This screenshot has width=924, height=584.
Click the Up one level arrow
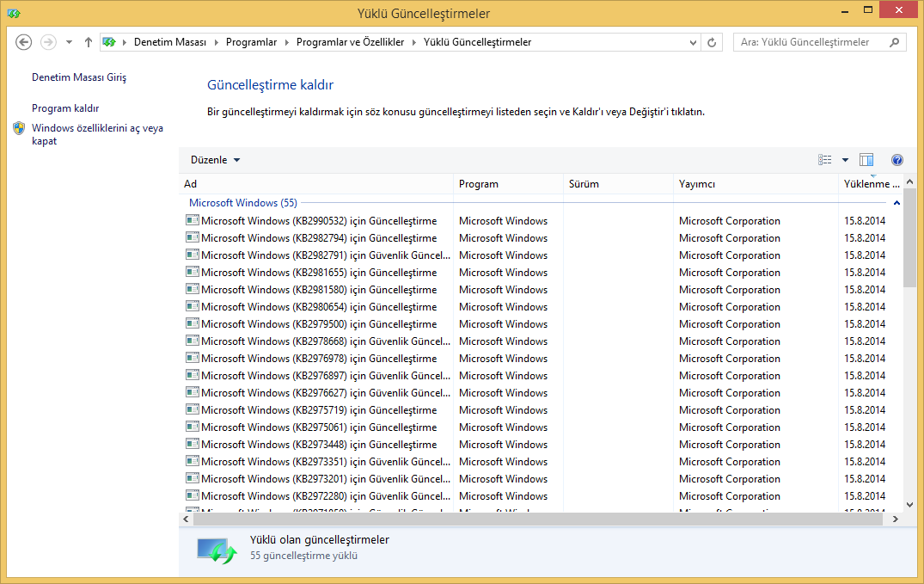pyautogui.click(x=89, y=42)
